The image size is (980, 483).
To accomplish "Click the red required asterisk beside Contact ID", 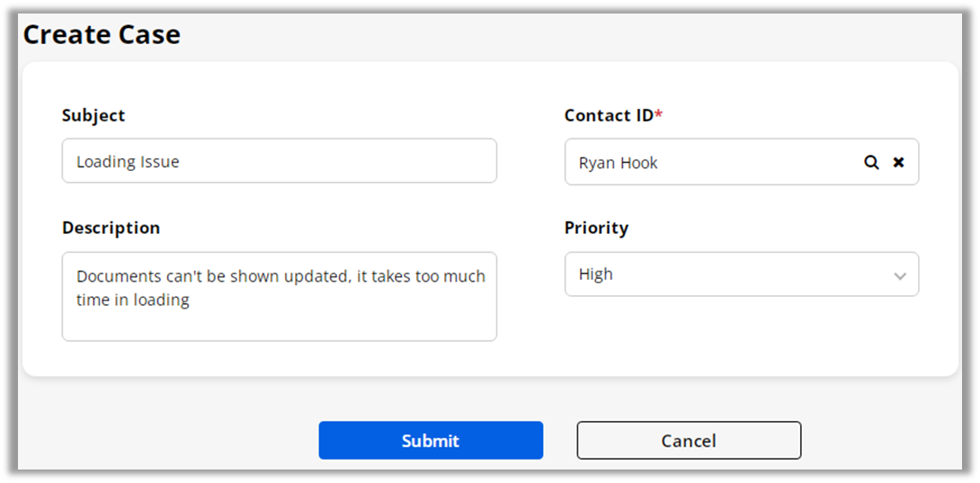I will pos(658,113).
